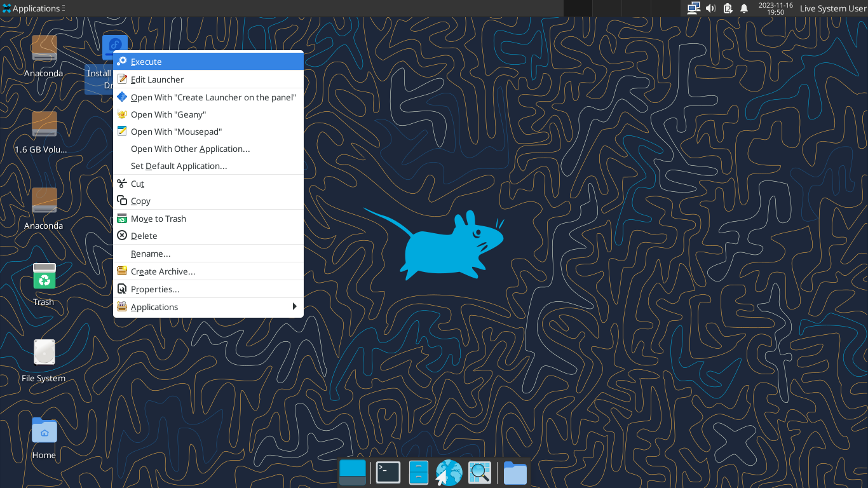Cut the selected launcher
The height and width of the screenshot is (488, 868).
[x=208, y=184]
